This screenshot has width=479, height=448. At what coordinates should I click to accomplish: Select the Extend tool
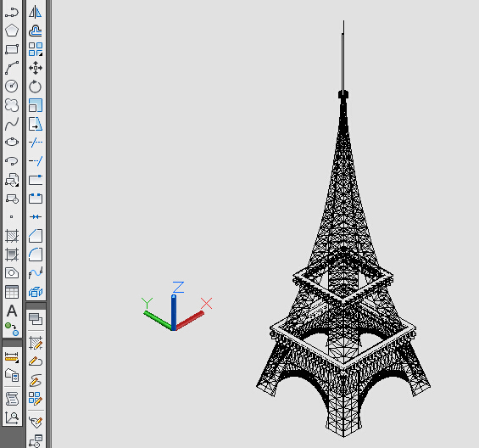click(36, 161)
